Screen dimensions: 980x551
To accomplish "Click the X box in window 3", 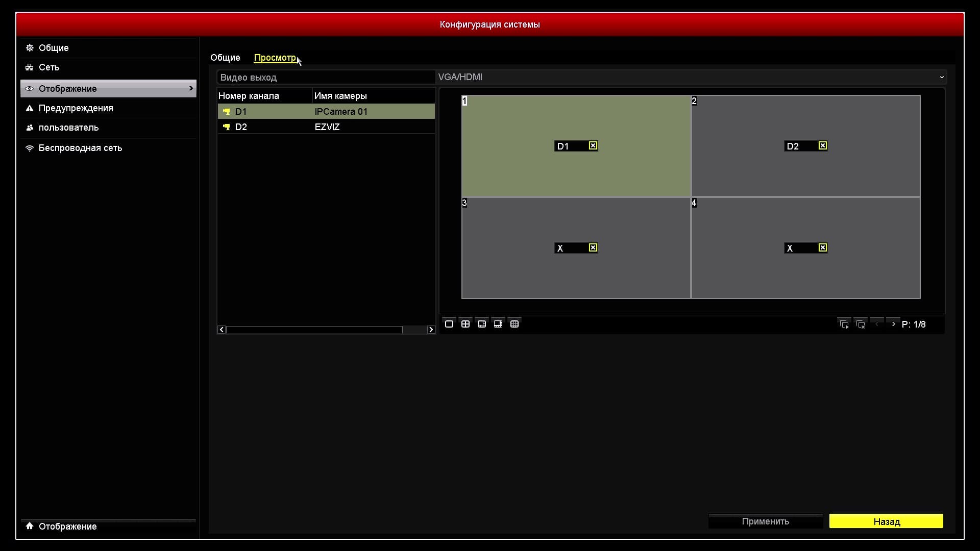I will (x=593, y=248).
